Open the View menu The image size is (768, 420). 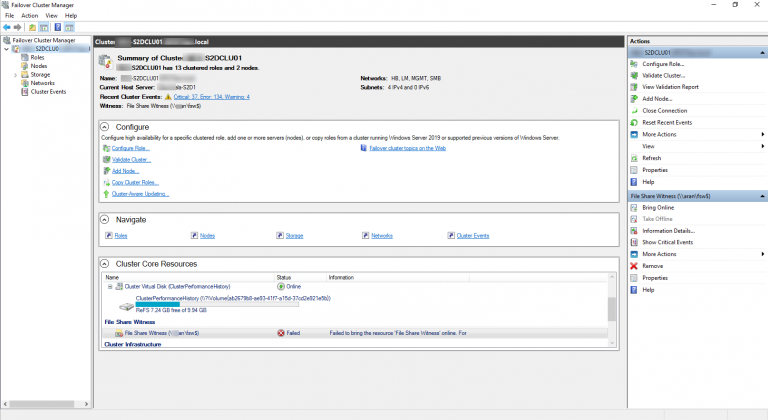[x=51, y=16]
